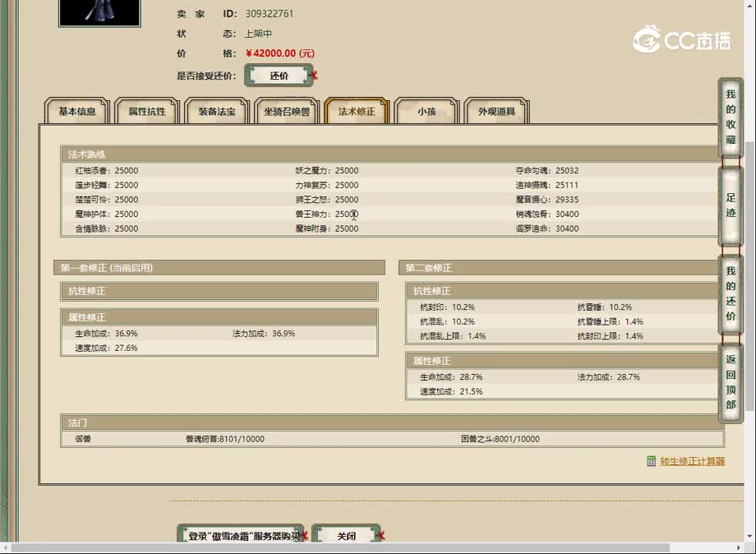Click 抗封印: 10.2% value

[x=447, y=307]
